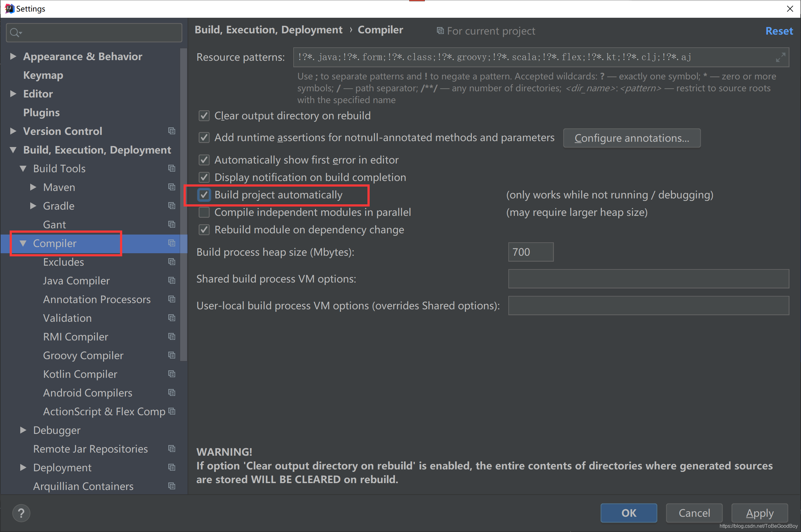Disable the Build project automatically checkbox

tap(204, 195)
